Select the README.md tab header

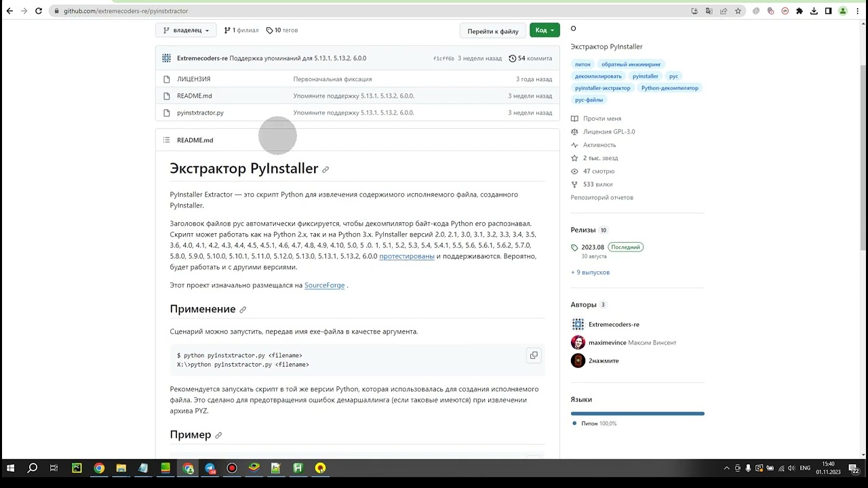[x=195, y=140]
